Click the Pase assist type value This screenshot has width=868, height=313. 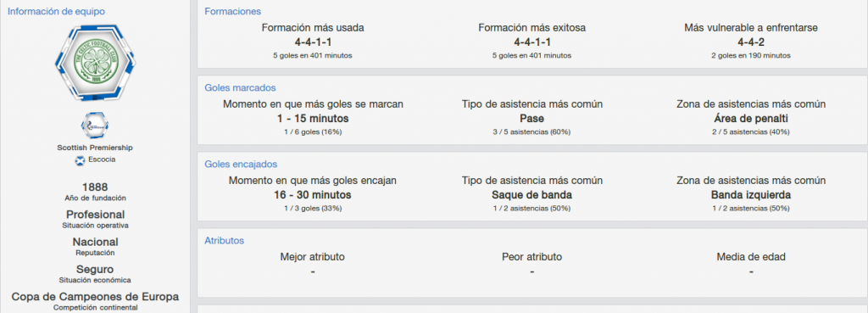(532, 119)
